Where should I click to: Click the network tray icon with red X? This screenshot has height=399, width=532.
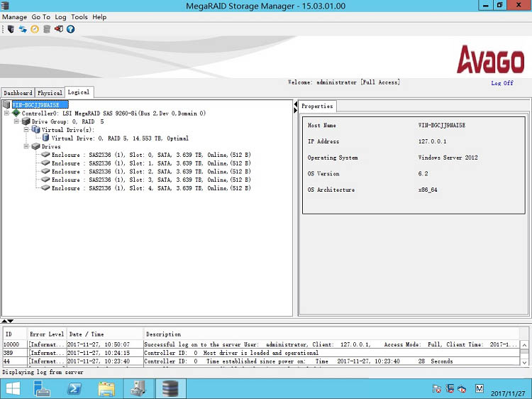click(x=450, y=388)
